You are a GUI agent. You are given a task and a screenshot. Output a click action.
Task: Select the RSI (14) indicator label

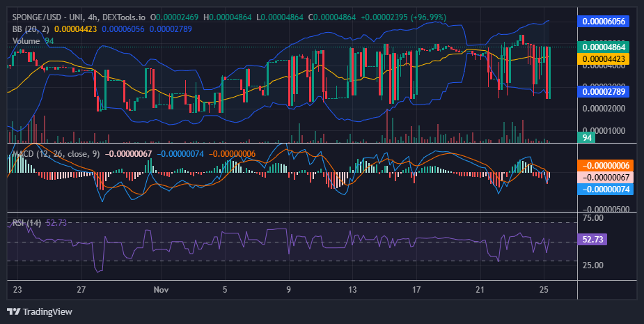(26, 222)
